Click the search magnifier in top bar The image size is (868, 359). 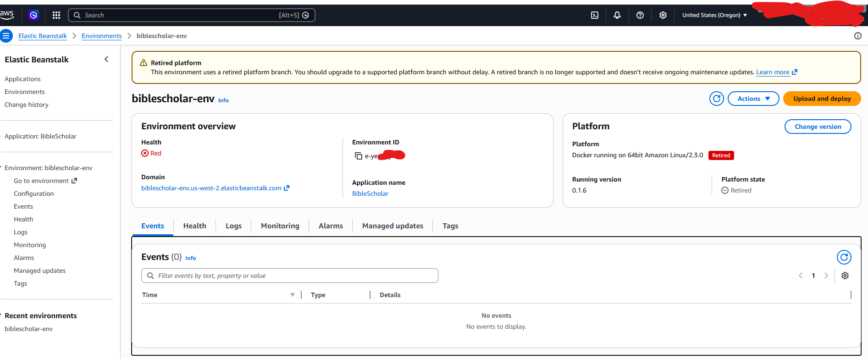pyautogui.click(x=77, y=15)
